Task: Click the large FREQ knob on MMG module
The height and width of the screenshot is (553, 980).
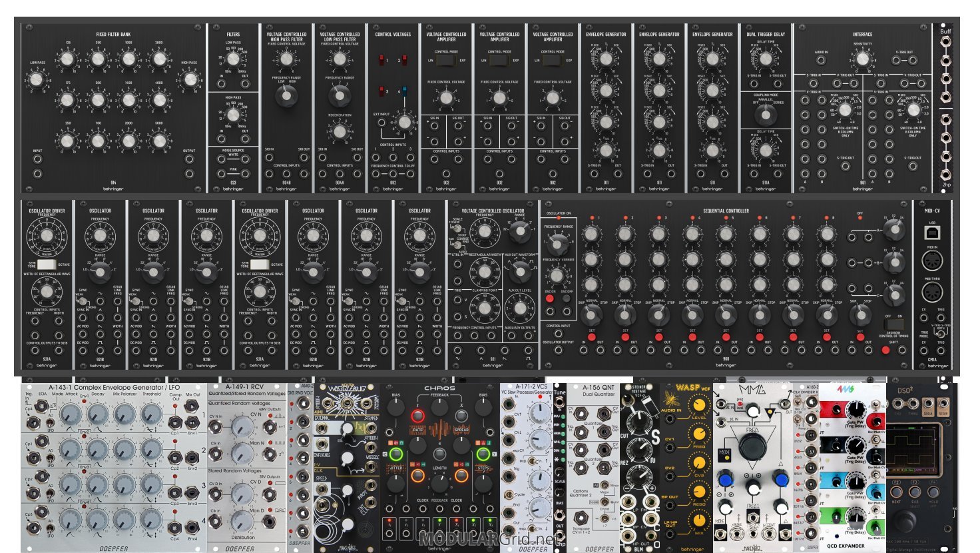Action: (752, 446)
